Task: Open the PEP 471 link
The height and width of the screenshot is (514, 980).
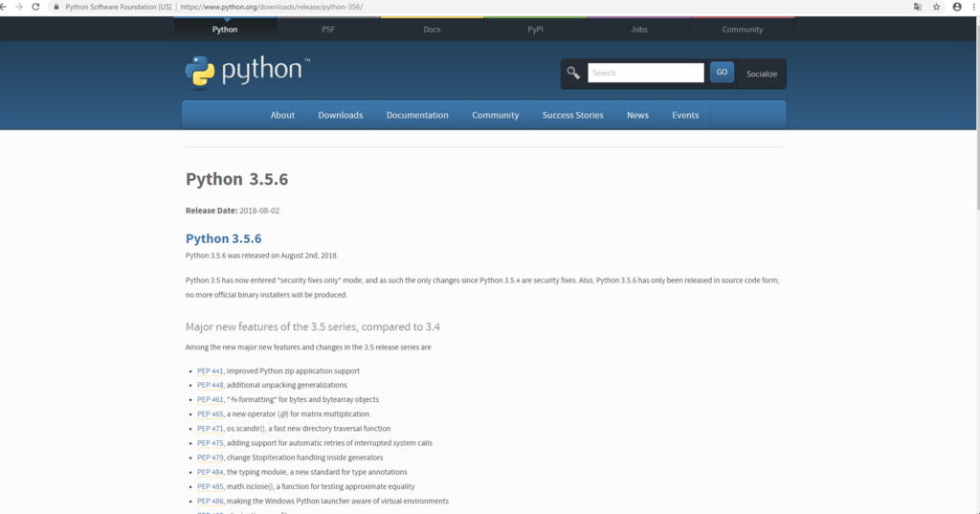Action: (210, 429)
